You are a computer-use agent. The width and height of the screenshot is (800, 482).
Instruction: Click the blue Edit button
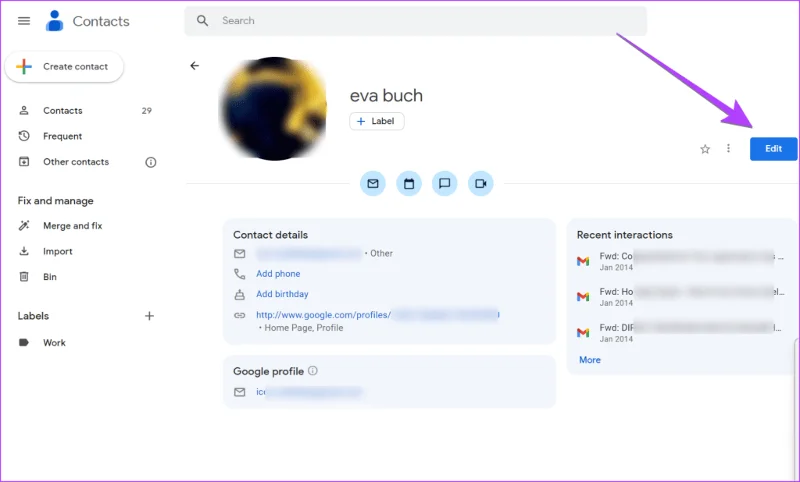coord(773,148)
